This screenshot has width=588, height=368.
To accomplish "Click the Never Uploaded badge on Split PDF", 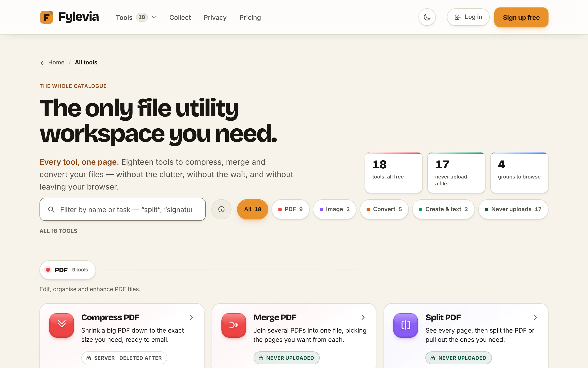I will [458, 358].
